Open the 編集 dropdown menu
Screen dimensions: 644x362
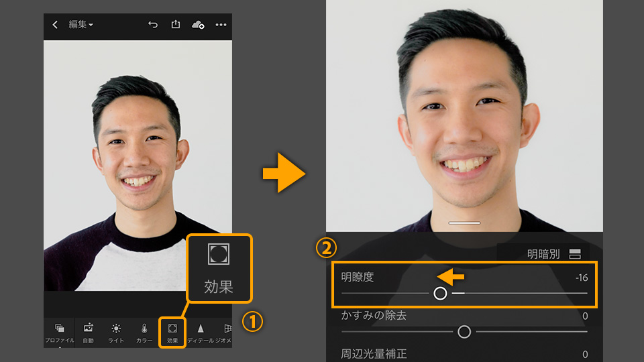point(80,25)
